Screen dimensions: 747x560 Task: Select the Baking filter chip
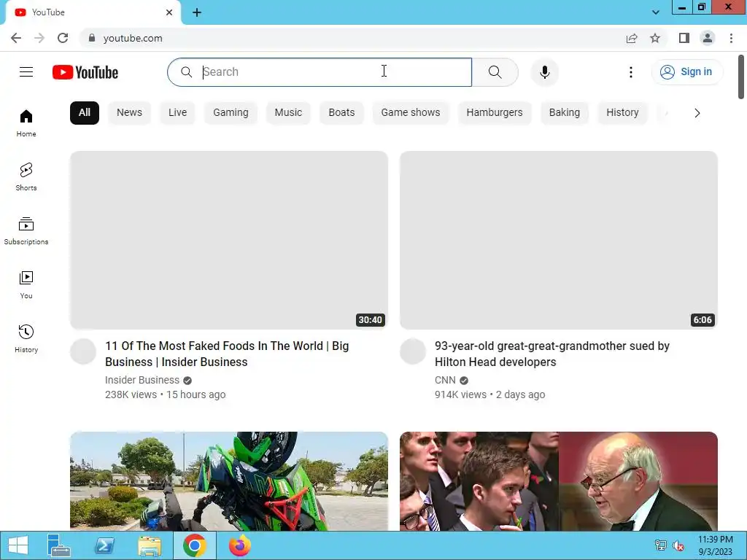tap(565, 113)
